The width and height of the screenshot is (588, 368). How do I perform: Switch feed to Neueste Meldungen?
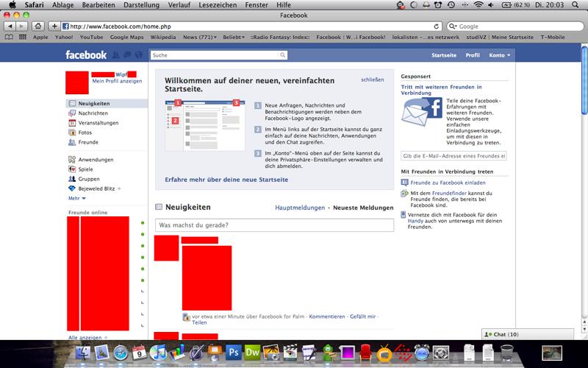coord(363,208)
